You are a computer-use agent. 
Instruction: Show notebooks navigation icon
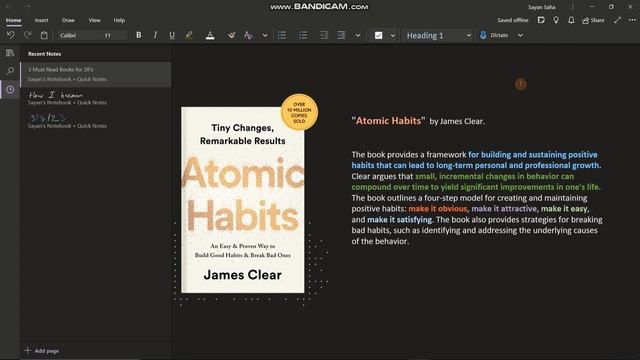coord(10,53)
